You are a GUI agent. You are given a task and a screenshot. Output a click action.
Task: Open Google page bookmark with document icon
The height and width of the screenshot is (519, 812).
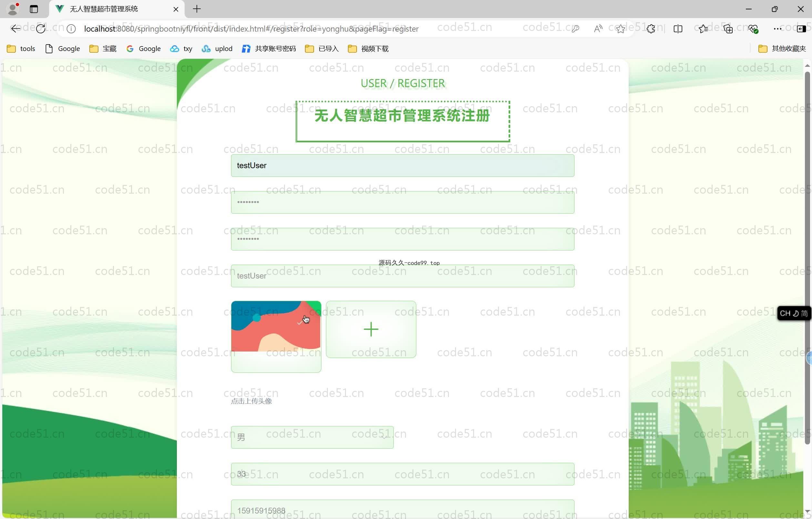[x=62, y=49]
